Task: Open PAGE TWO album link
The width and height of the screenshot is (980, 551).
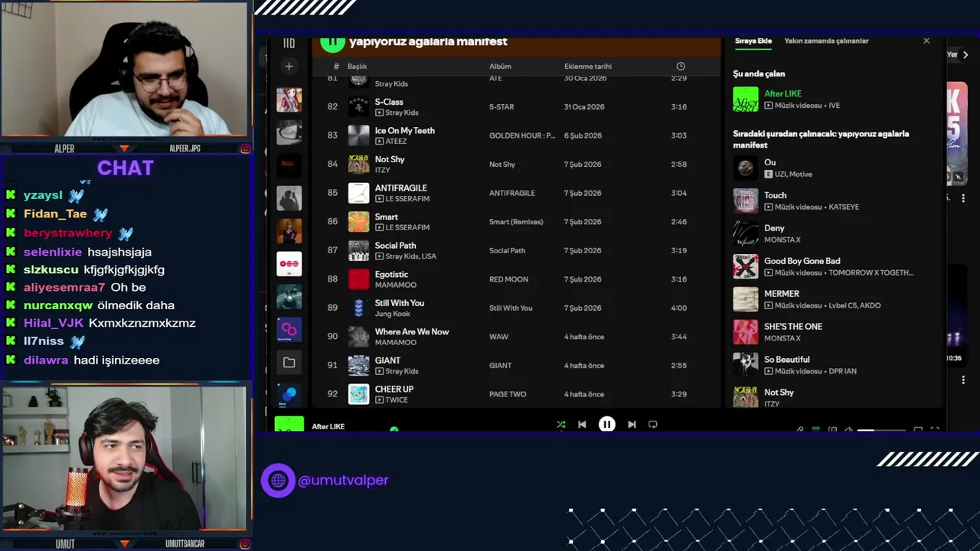Action: [x=508, y=394]
